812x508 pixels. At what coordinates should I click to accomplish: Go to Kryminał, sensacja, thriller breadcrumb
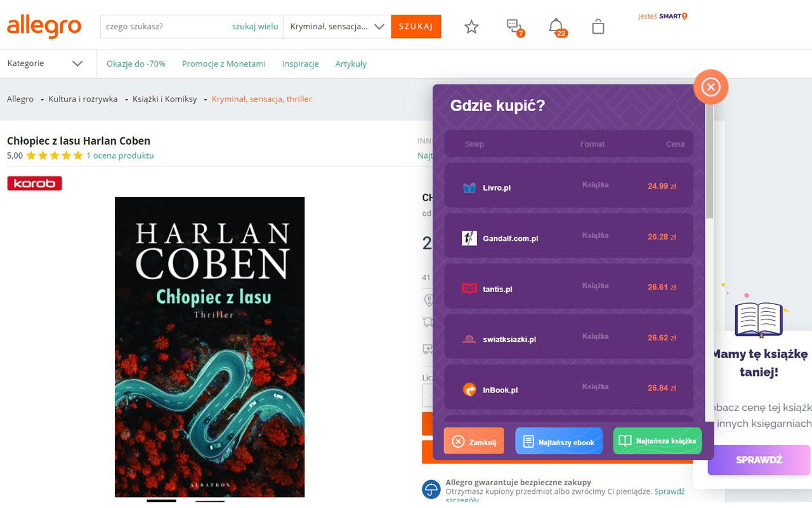pyautogui.click(x=262, y=99)
